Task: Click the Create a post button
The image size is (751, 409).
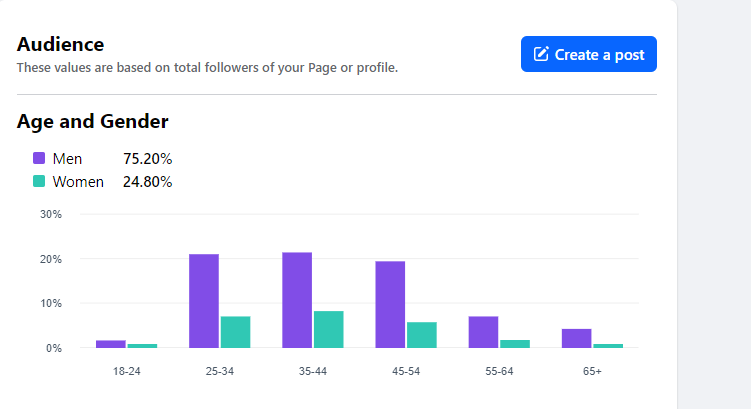Action: pos(589,54)
